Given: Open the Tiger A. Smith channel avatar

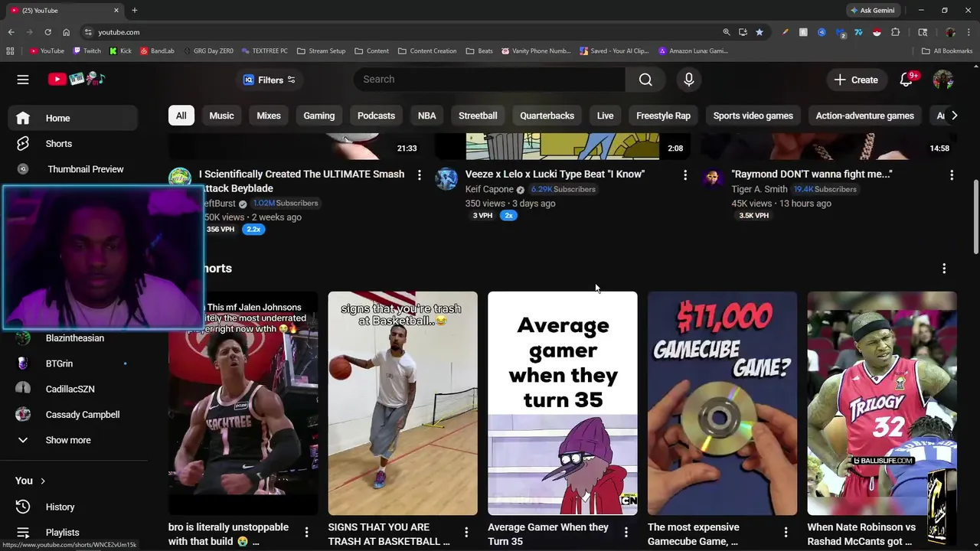Looking at the screenshot, I should [713, 178].
